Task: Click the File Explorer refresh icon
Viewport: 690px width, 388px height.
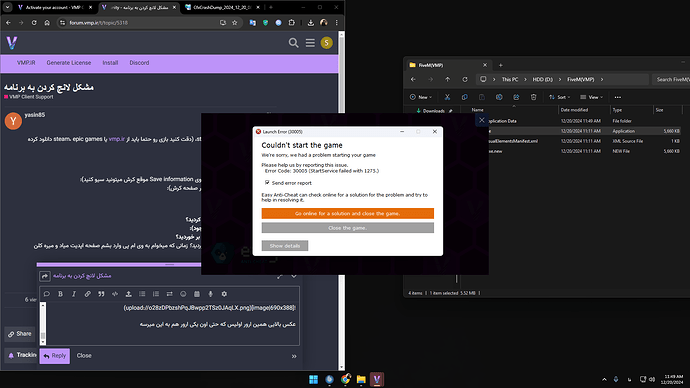Action: (x=465, y=79)
